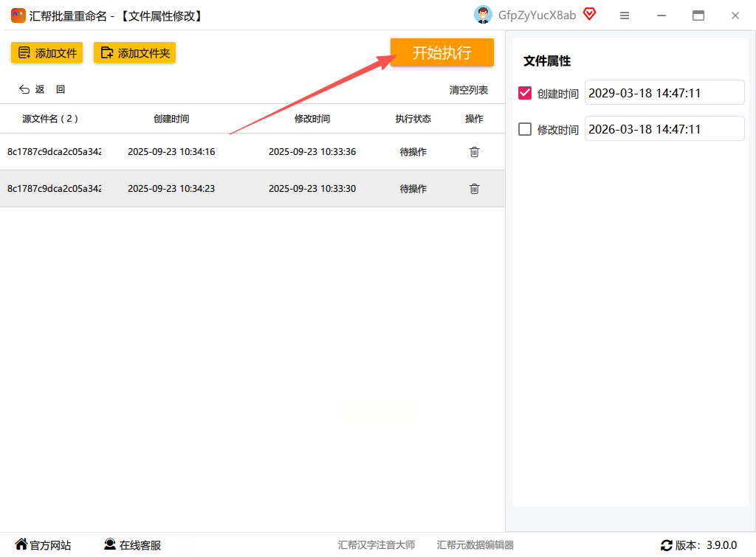
Task: Check for updates via 版本 refresh icon
Action: point(667,545)
